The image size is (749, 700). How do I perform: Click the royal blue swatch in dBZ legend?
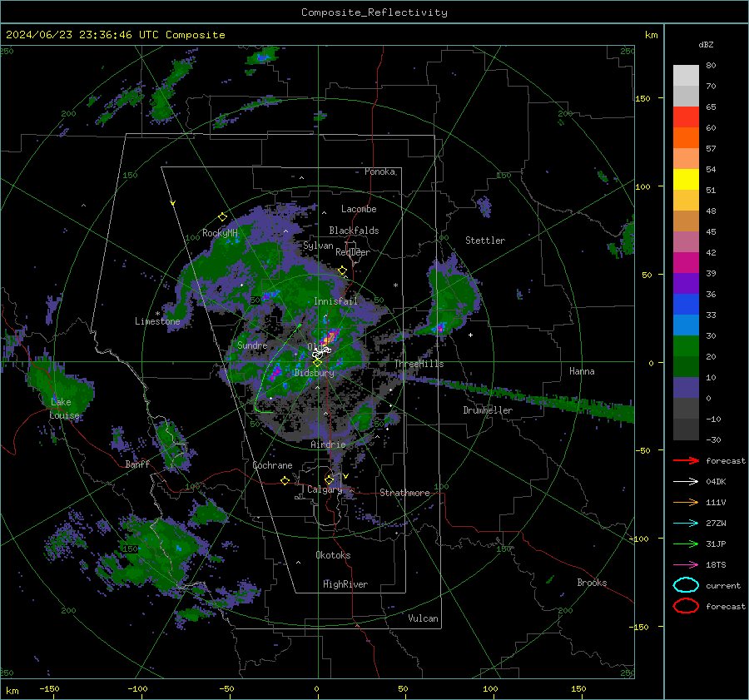pyautogui.click(x=686, y=304)
